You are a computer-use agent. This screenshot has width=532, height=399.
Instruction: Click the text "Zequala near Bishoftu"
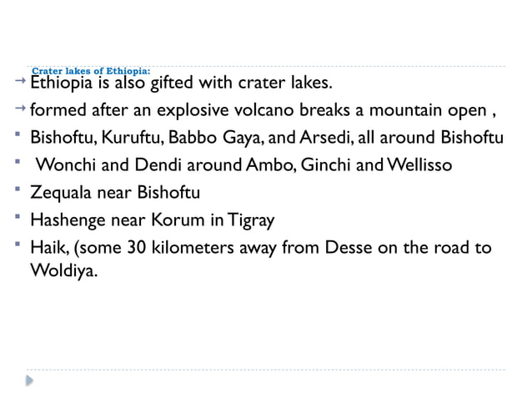116,194
